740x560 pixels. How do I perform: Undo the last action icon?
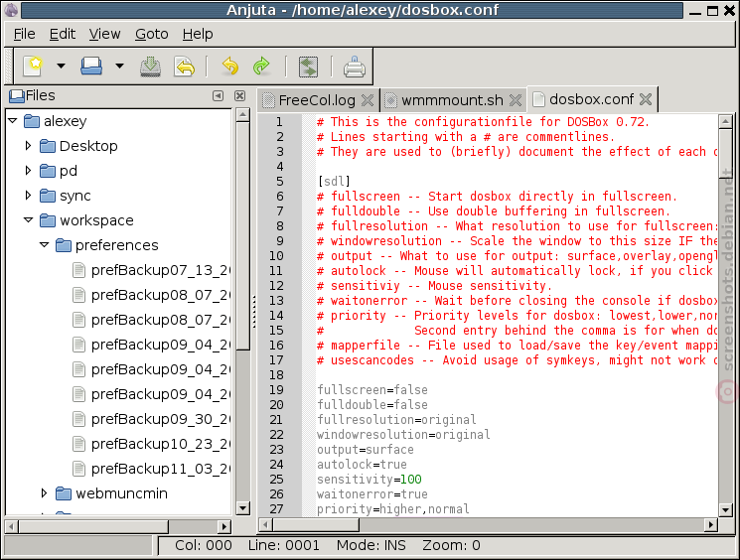229,67
